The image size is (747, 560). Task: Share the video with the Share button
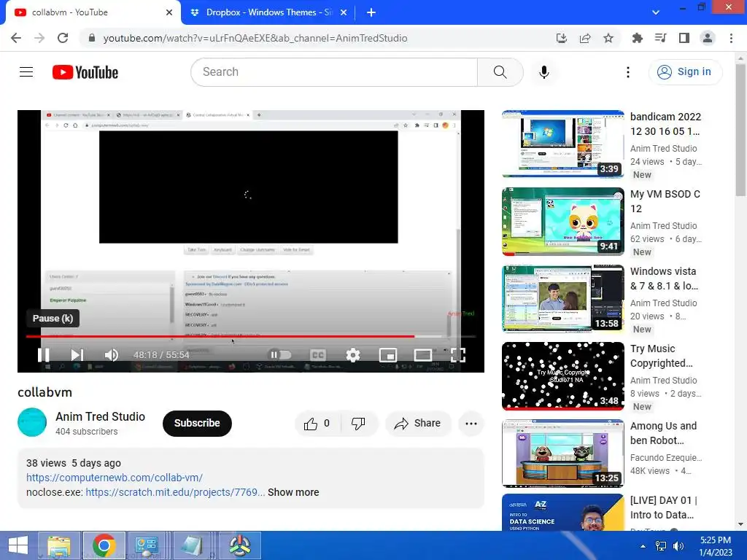click(418, 424)
